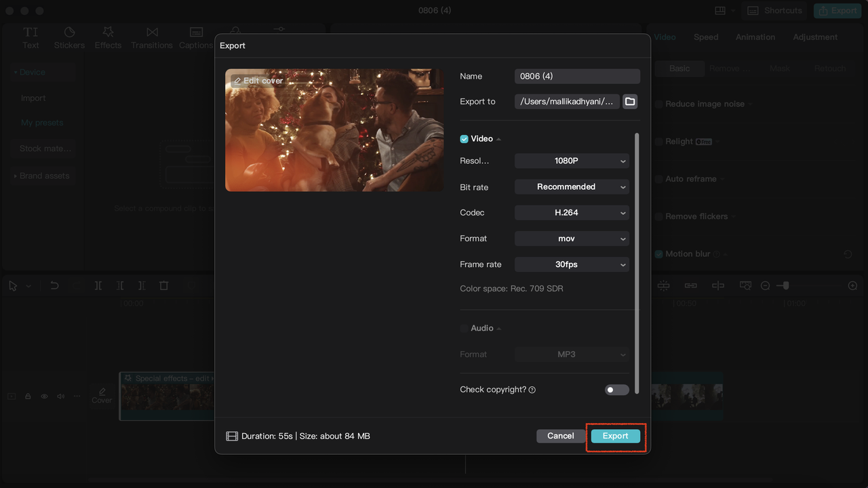The height and width of the screenshot is (488, 868).
Task: Switch to the Adjustment tab
Action: [x=814, y=37]
